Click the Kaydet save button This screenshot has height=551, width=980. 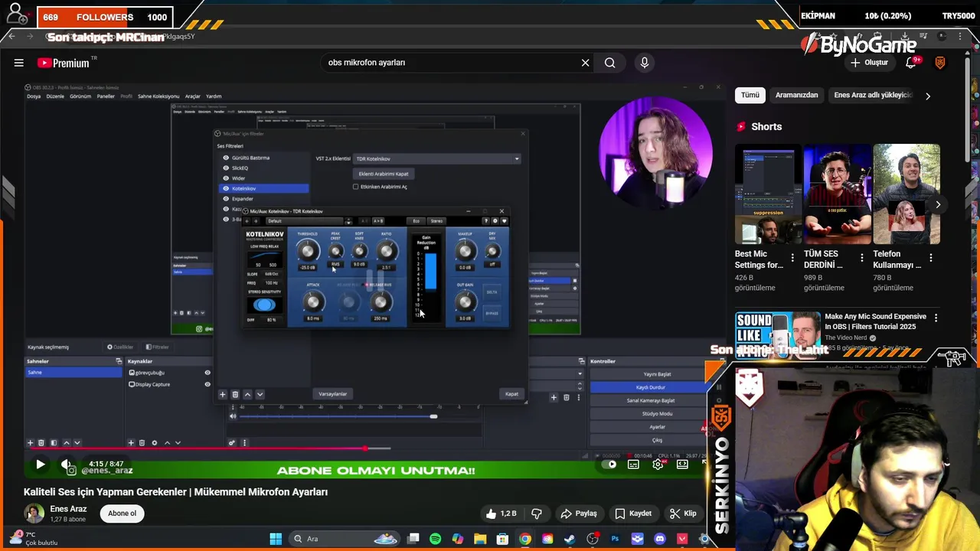coord(633,514)
